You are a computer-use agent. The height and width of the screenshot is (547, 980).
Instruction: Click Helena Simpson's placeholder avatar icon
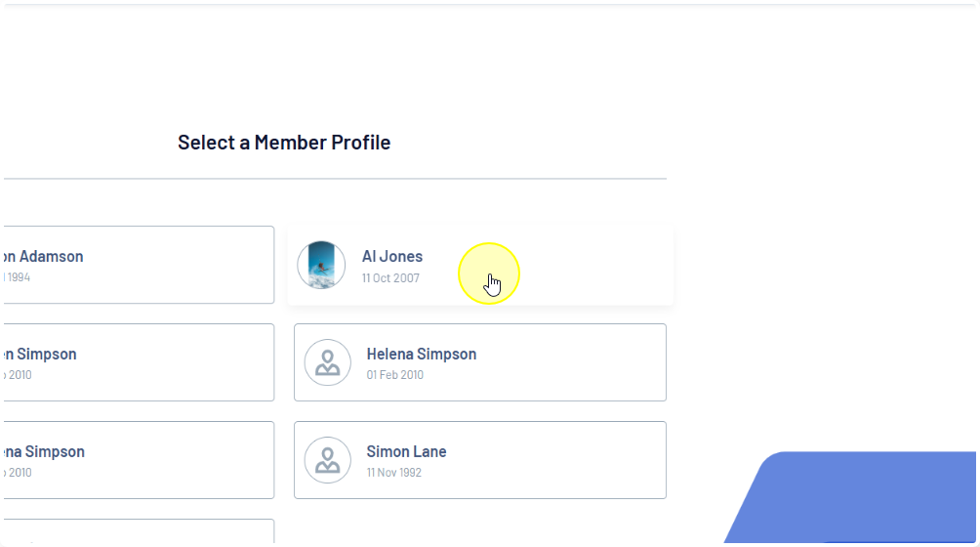(328, 362)
